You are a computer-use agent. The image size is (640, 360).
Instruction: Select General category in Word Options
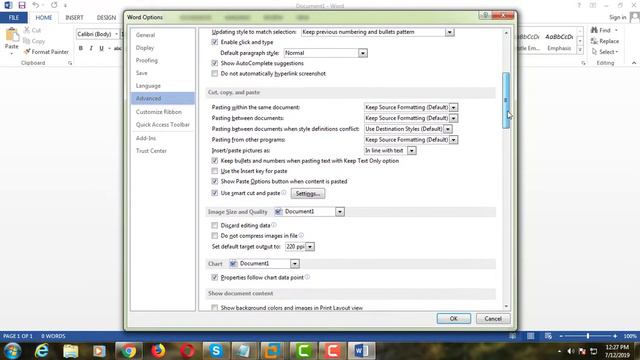(162, 35)
